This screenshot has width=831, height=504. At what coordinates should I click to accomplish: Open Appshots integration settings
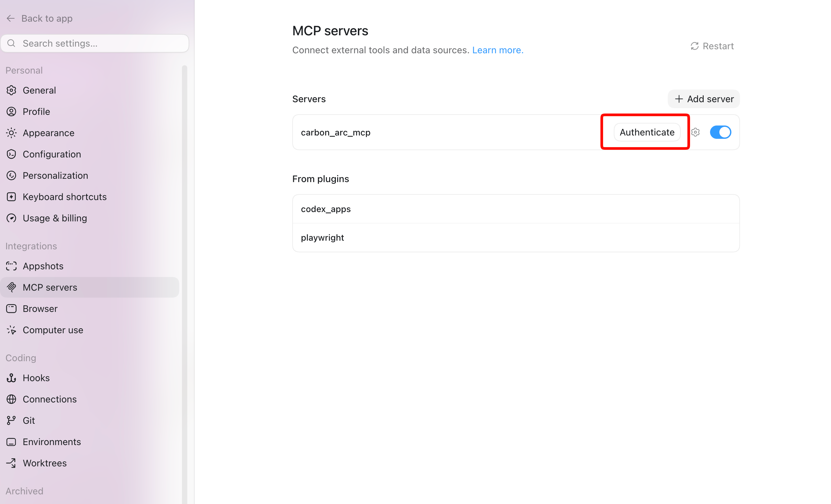tap(89, 266)
